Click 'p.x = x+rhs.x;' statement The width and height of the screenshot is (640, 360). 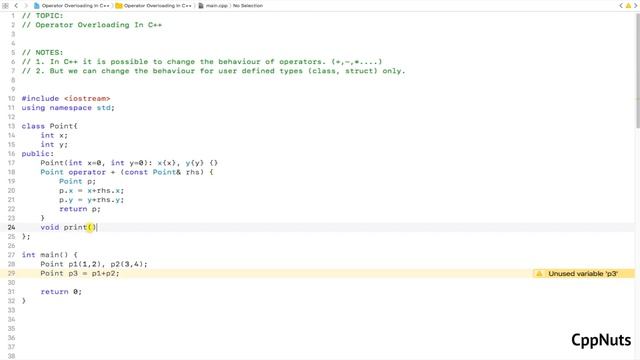(91, 191)
